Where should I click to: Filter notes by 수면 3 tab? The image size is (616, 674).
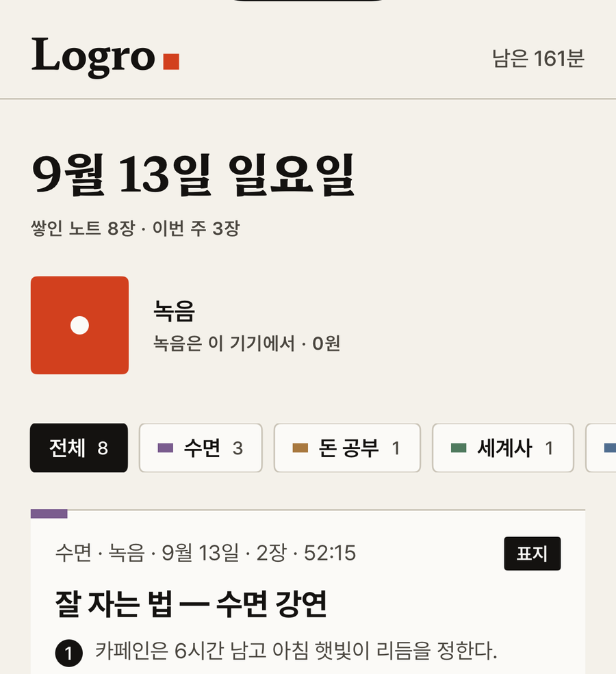click(x=201, y=448)
